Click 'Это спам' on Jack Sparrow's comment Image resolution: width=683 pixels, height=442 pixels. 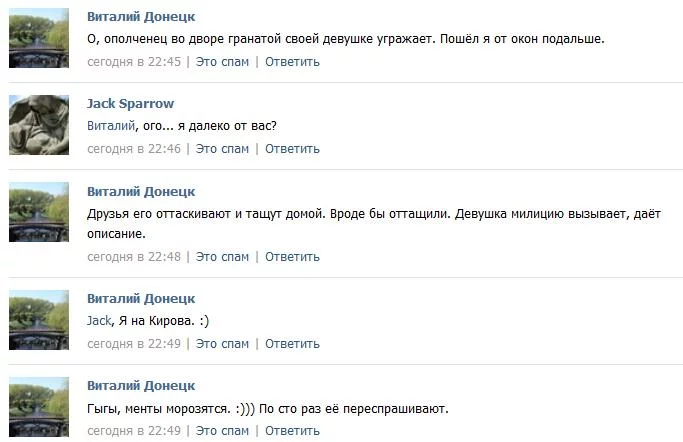[222, 149]
